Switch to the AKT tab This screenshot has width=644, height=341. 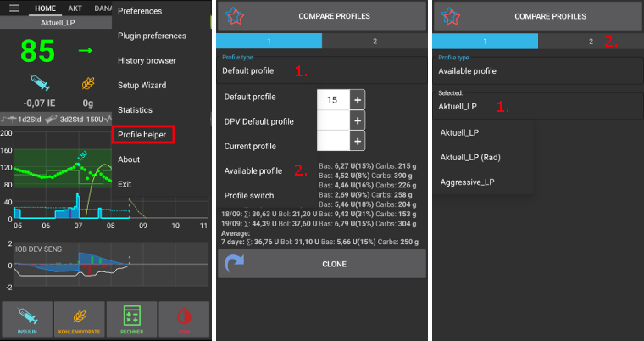(75, 8)
